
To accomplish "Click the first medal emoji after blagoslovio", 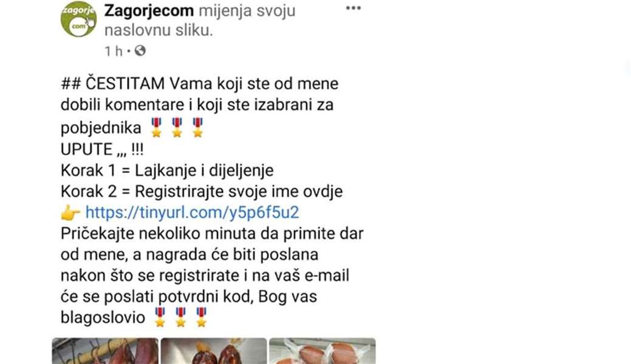I will tap(160, 317).
